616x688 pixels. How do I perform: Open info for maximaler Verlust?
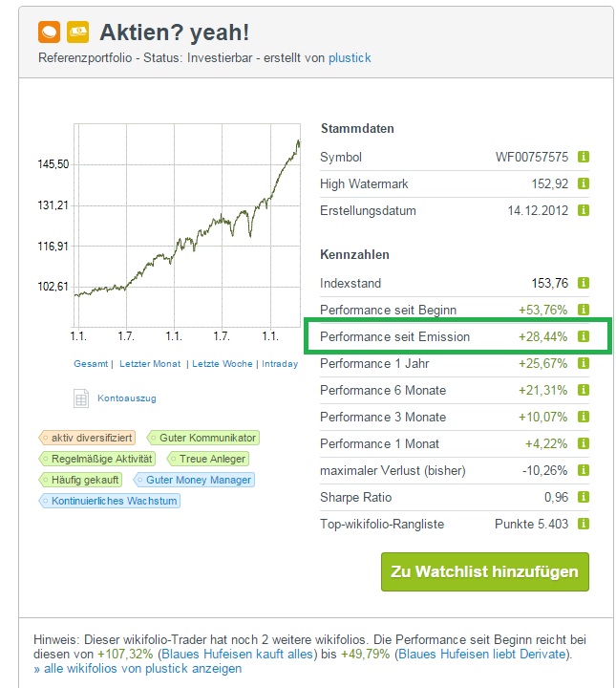click(584, 470)
